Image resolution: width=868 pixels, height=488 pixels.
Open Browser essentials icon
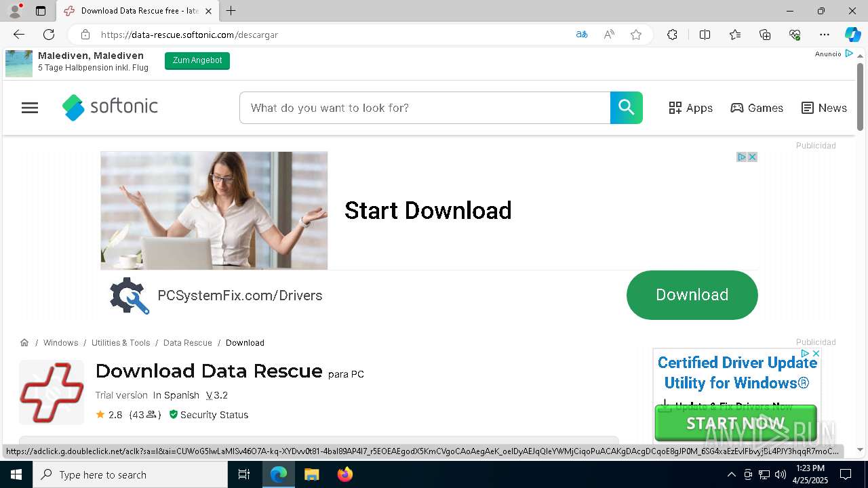(795, 35)
